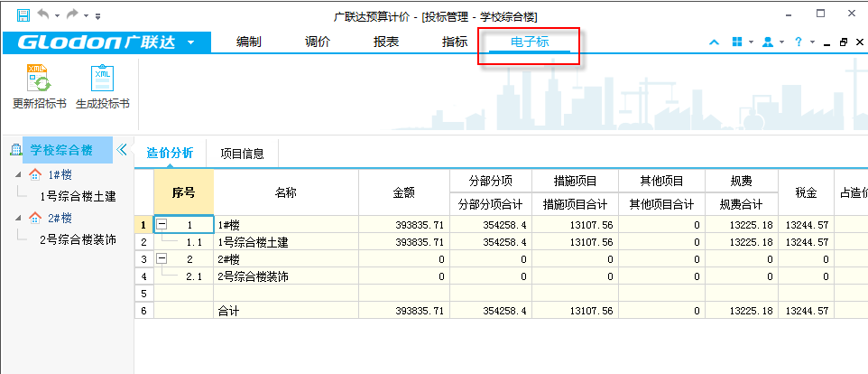The height and width of the screenshot is (374, 868).
Task: Collapse the 1#楼 tree node arrow
Action: point(20,174)
